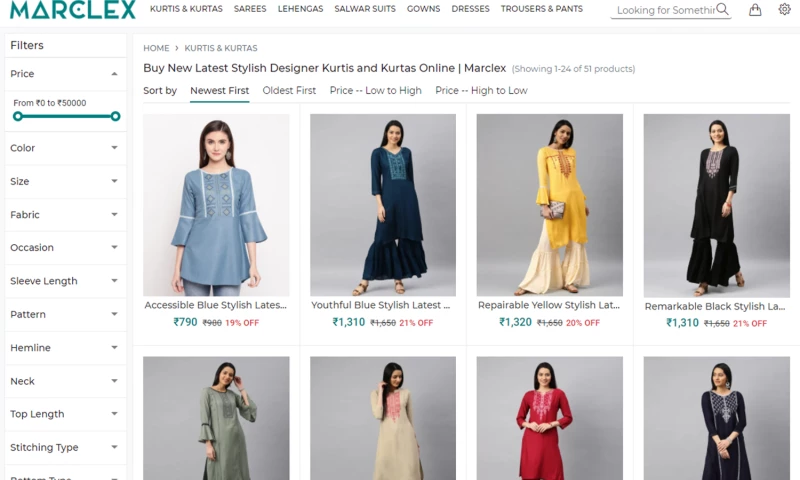Go to Home breadcrumb
The height and width of the screenshot is (480, 800).
click(x=156, y=48)
